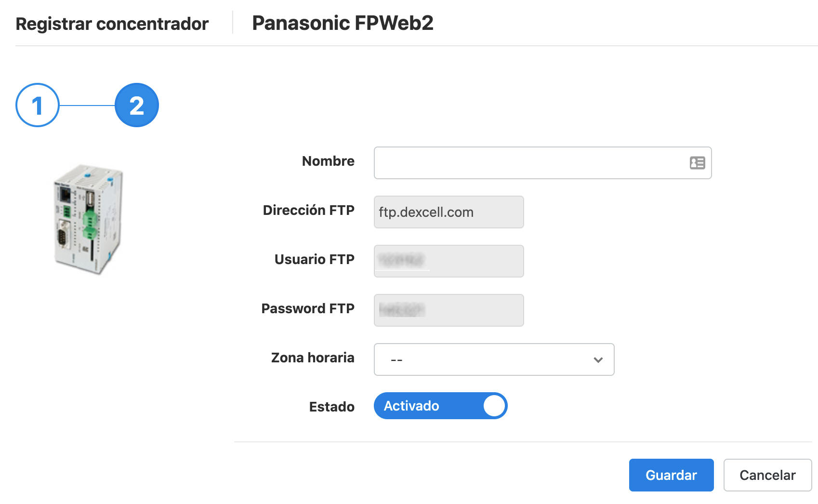818x504 pixels.
Task: Click the white knob of Estado toggle
Action: (x=494, y=406)
